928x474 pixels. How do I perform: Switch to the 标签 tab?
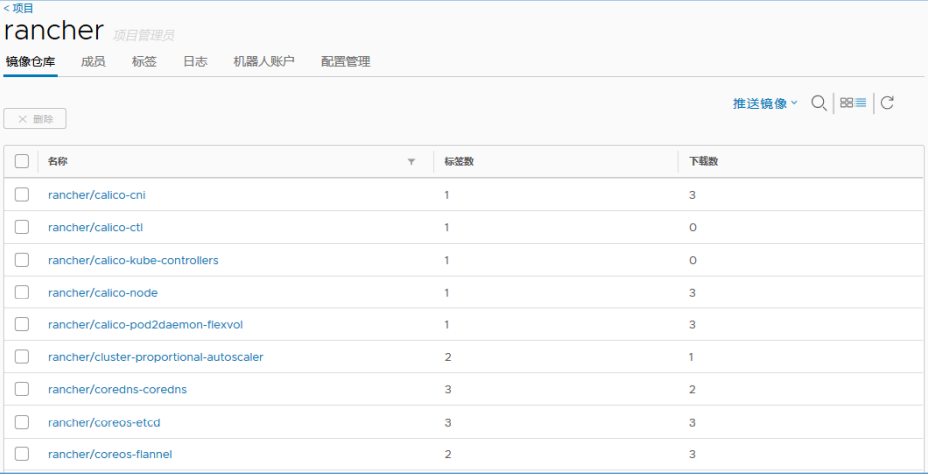click(x=144, y=62)
